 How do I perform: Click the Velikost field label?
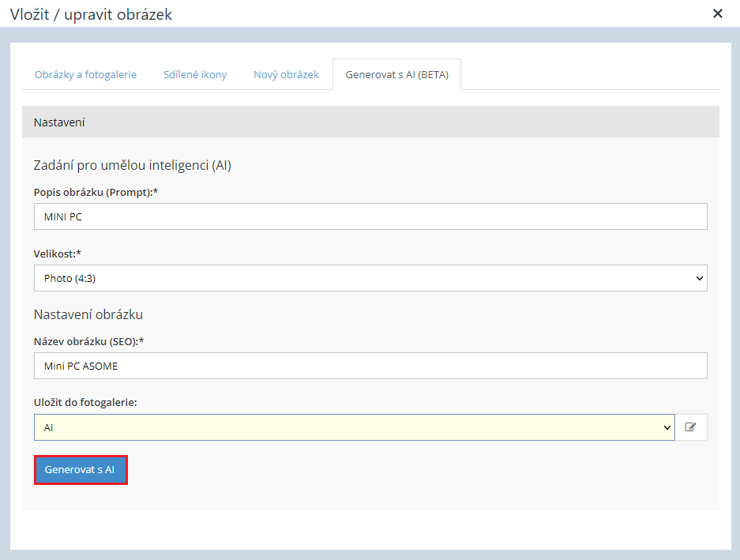coord(58,254)
